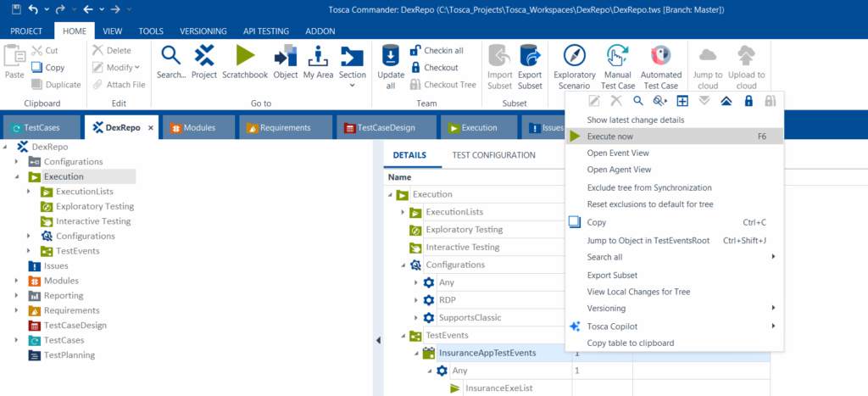Viewport: 868px width, 396px height.
Task: Click the double up-chevron in the context mini toolbar
Action: [x=726, y=101]
